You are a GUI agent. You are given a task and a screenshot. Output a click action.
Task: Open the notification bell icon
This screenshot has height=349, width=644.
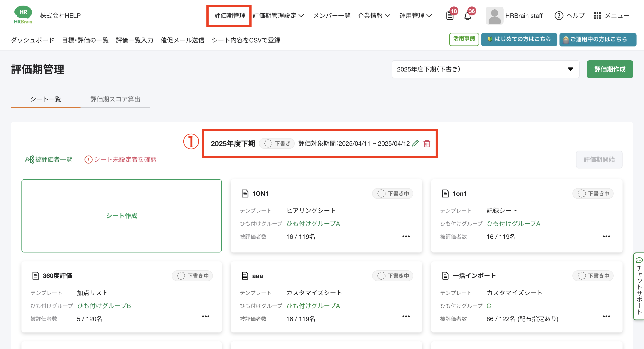(x=468, y=16)
